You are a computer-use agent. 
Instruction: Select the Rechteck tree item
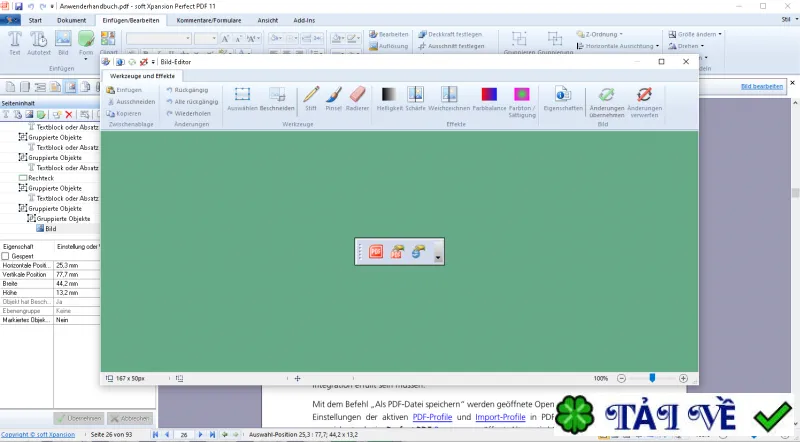click(36, 178)
